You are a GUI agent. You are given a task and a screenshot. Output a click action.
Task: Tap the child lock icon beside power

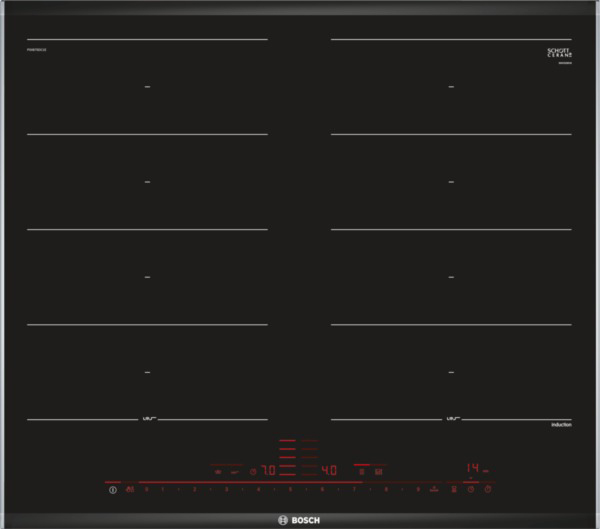(x=130, y=489)
